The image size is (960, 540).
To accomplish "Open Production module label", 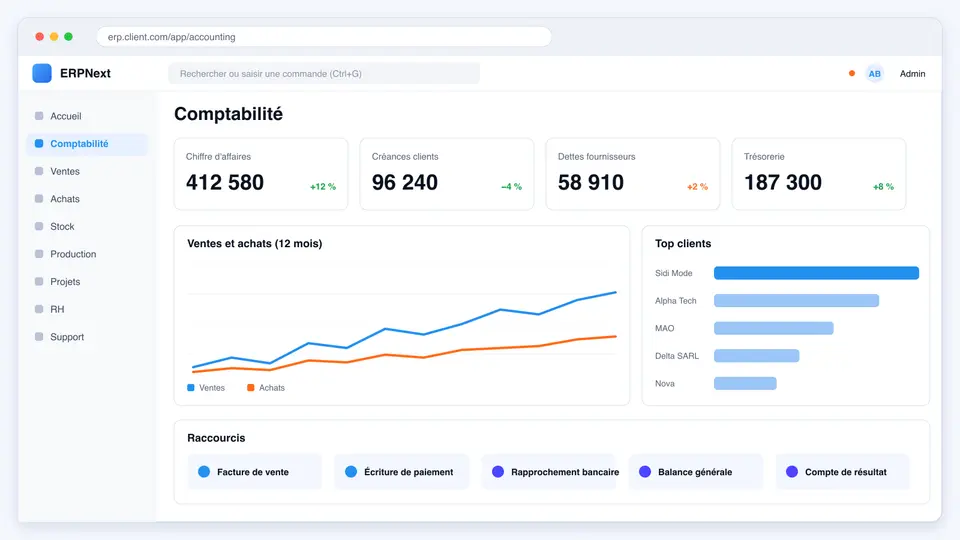I will (73, 253).
